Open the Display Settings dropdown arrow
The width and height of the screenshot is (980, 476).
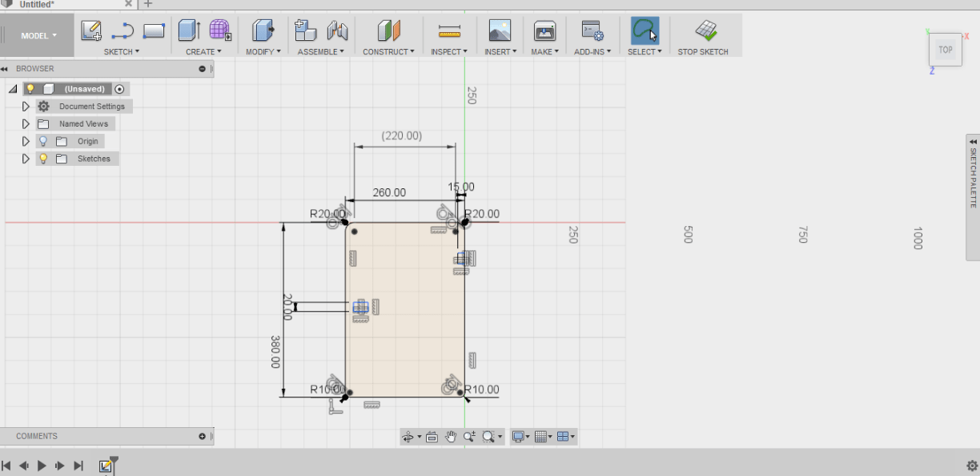coord(528,438)
